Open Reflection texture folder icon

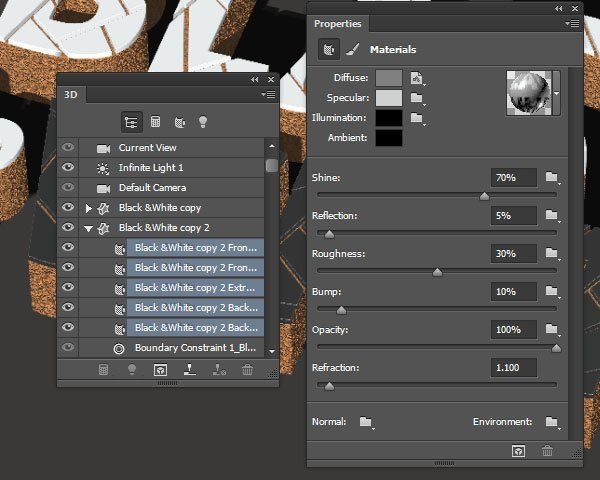(x=552, y=216)
